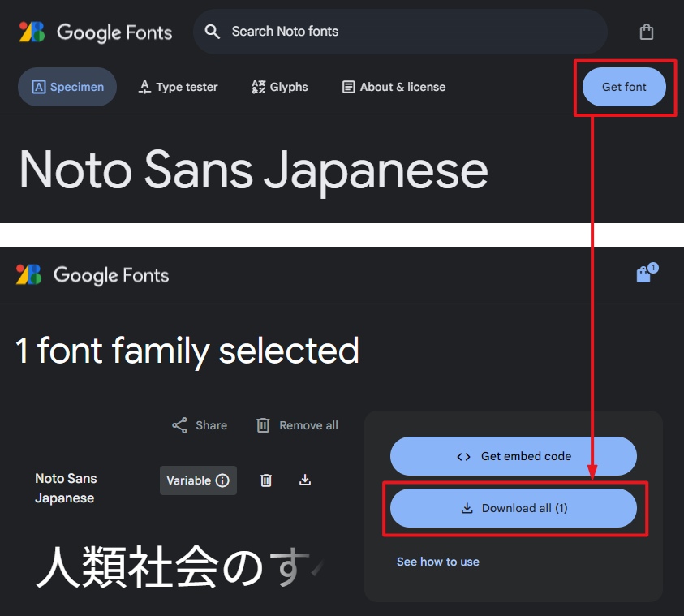Download Noto Sans Japanese via row download icon

click(x=305, y=480)
